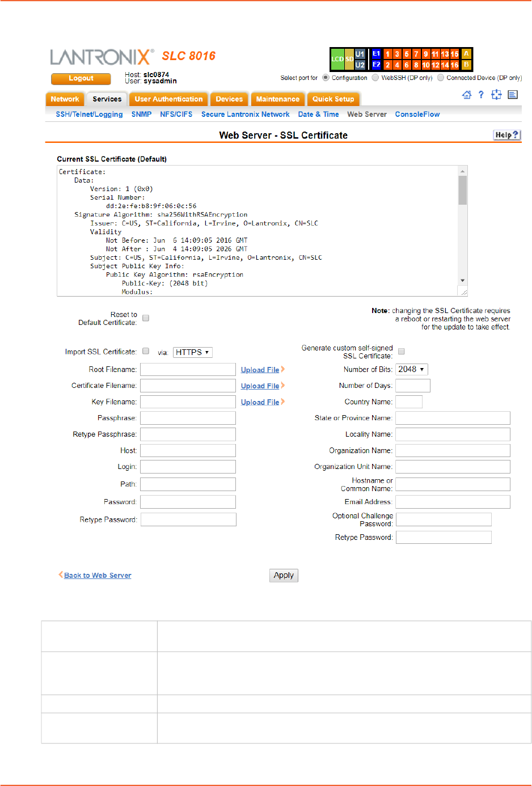532x786 pixels.
Task: Follow the Back to Web Server link
Action: [97, 575]
